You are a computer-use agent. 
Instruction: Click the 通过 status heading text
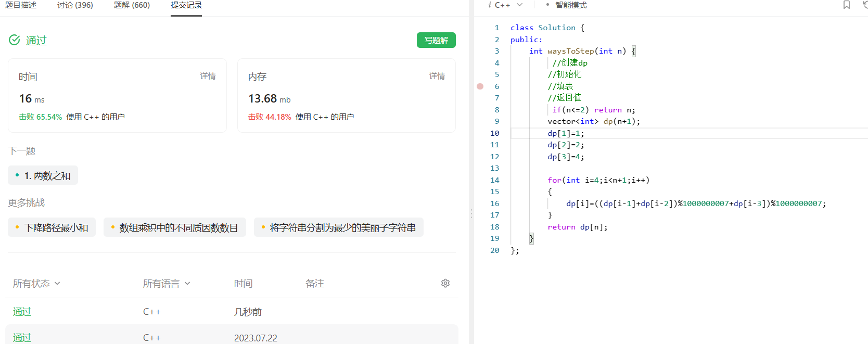point(36,40)
